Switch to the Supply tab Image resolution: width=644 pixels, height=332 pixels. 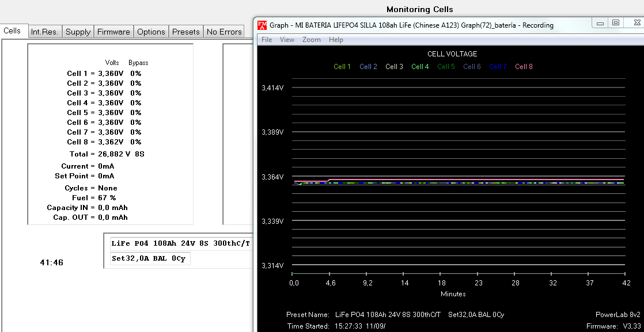[78, 32]
